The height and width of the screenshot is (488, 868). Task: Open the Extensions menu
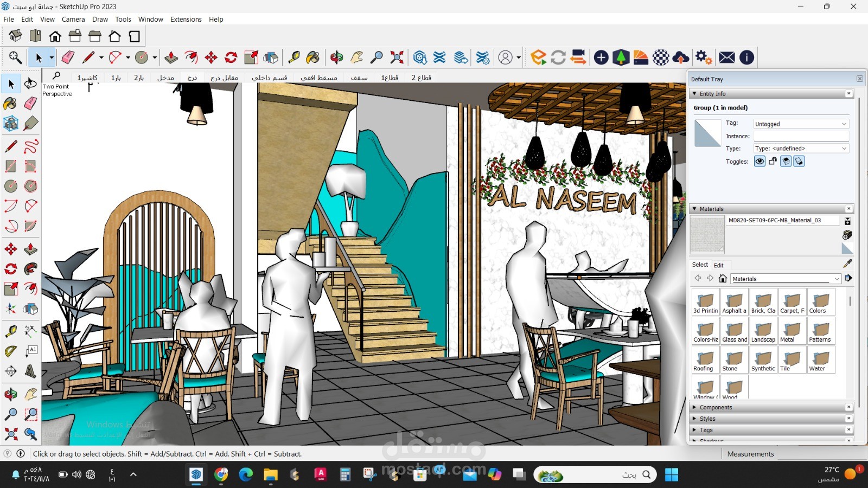click(186, 19)
